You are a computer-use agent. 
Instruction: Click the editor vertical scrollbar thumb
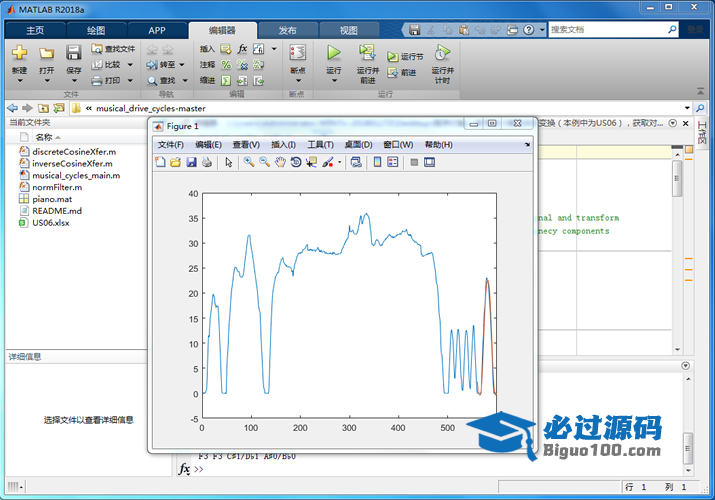point(677,178)
